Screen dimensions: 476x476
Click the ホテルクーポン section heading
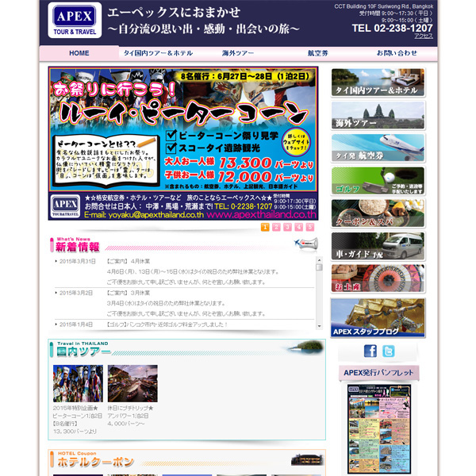(96, 462)
